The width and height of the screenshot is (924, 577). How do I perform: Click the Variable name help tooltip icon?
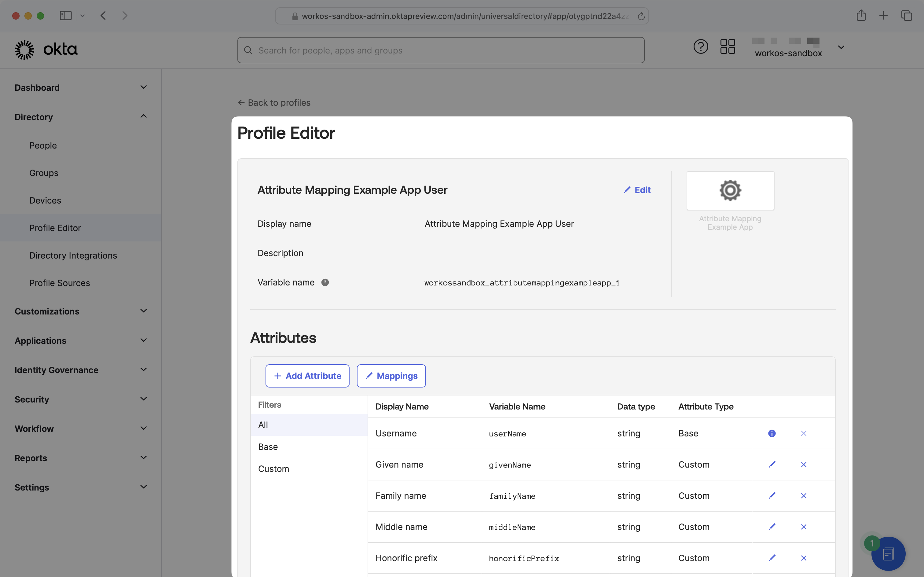coord(325,282)
